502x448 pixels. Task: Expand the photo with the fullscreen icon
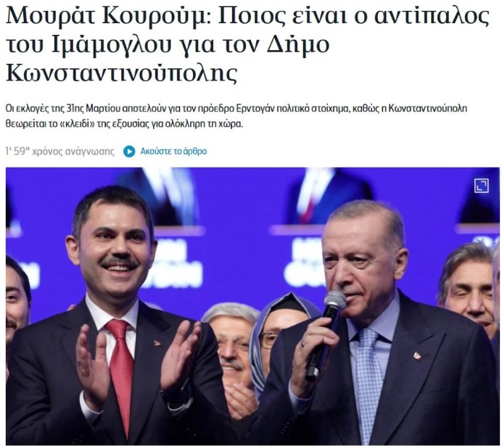click(x=481, y=186)
